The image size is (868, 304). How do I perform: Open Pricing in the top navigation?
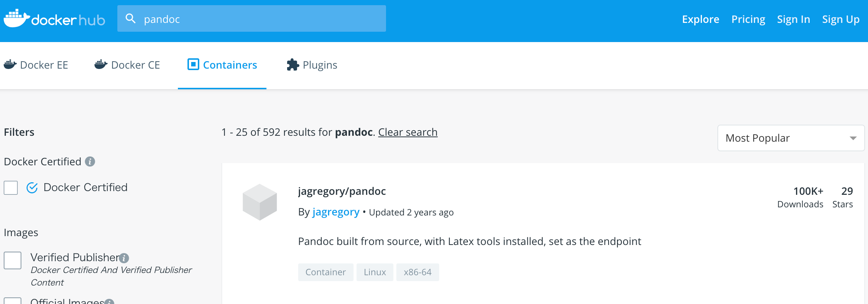(748, 19)
